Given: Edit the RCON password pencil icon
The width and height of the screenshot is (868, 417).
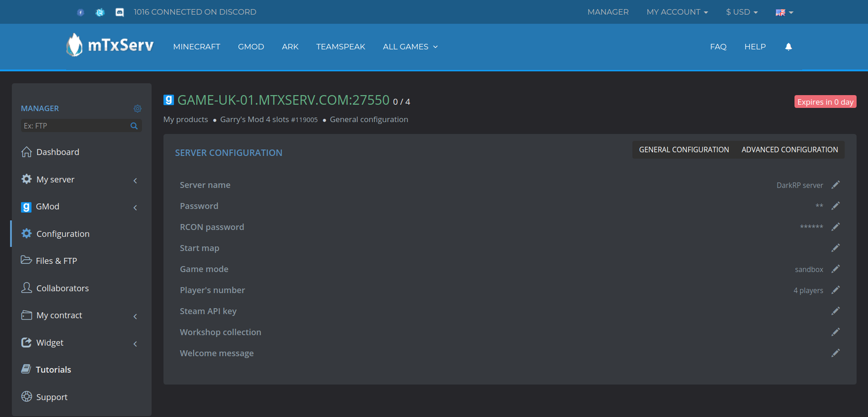Looking at the screenshot, I should pyautogui.click(x=835, y=226).
